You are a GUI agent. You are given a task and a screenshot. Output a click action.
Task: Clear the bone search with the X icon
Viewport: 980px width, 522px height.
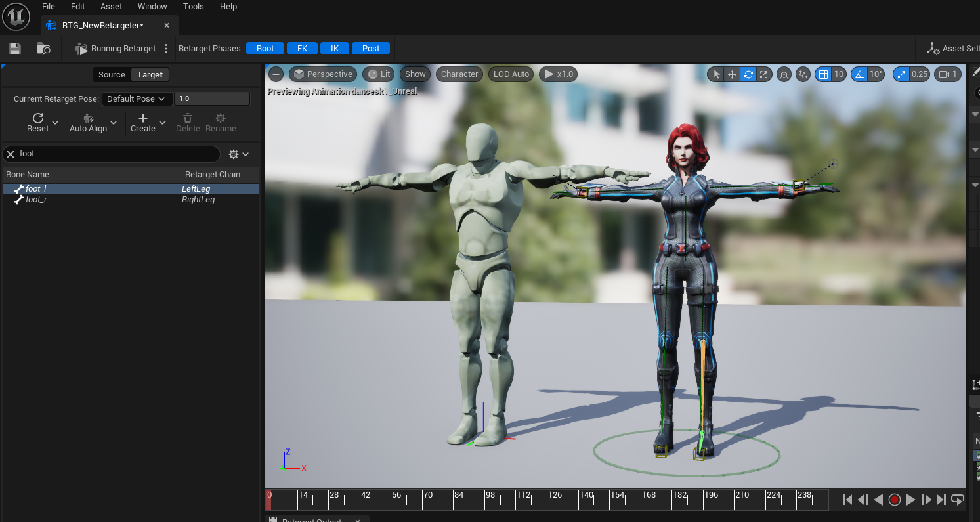click(x=11, y=154)
